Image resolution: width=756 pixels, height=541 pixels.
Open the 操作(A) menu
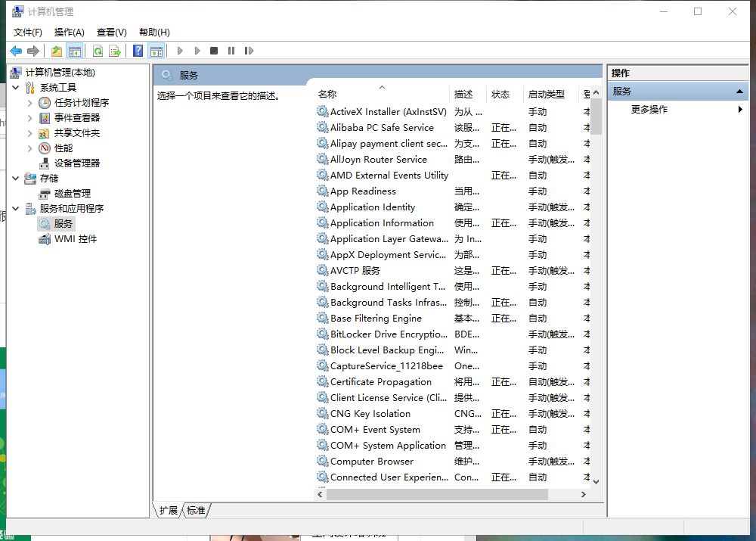click(x=69, y=32)
